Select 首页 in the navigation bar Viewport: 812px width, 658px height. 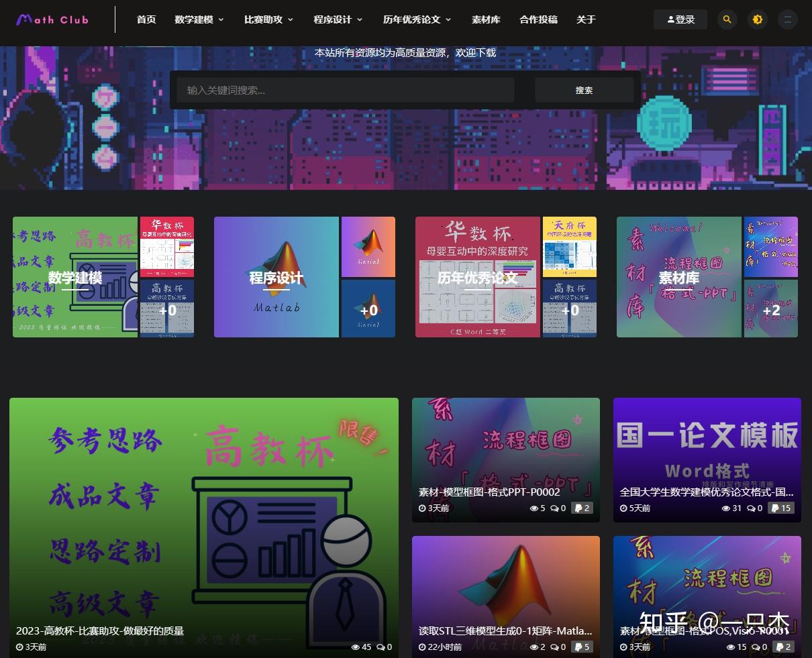point(146,19)
